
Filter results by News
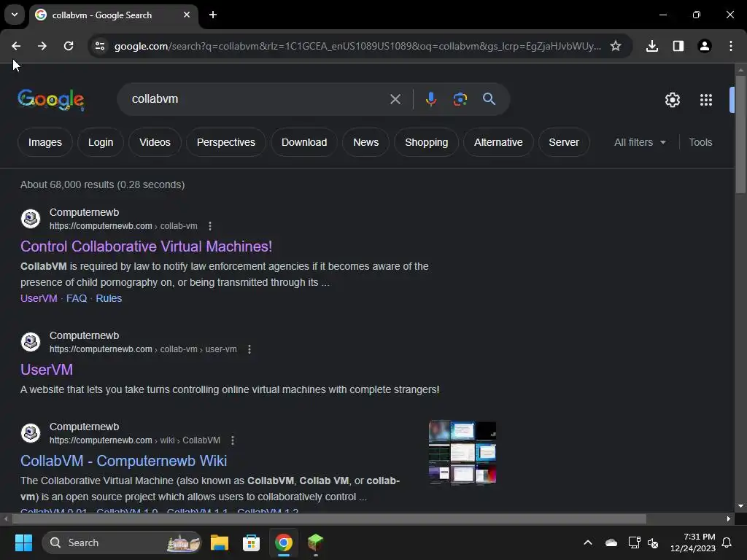pos(366,142)
